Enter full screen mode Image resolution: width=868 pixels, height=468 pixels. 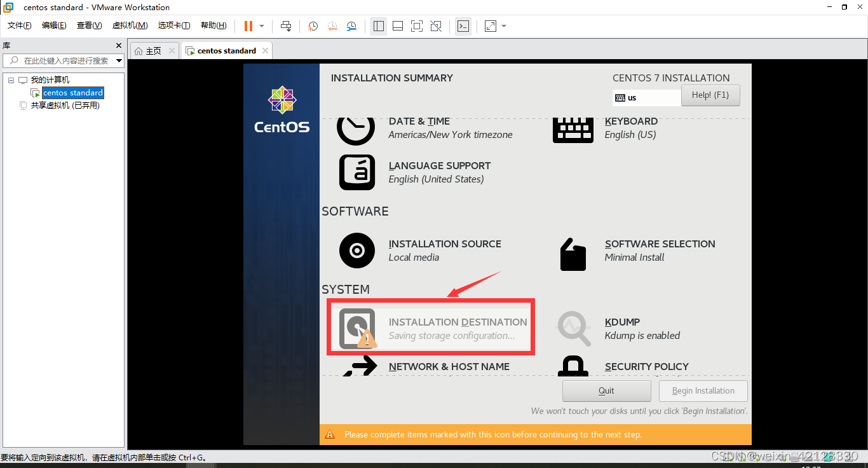(x=416, y=26)
